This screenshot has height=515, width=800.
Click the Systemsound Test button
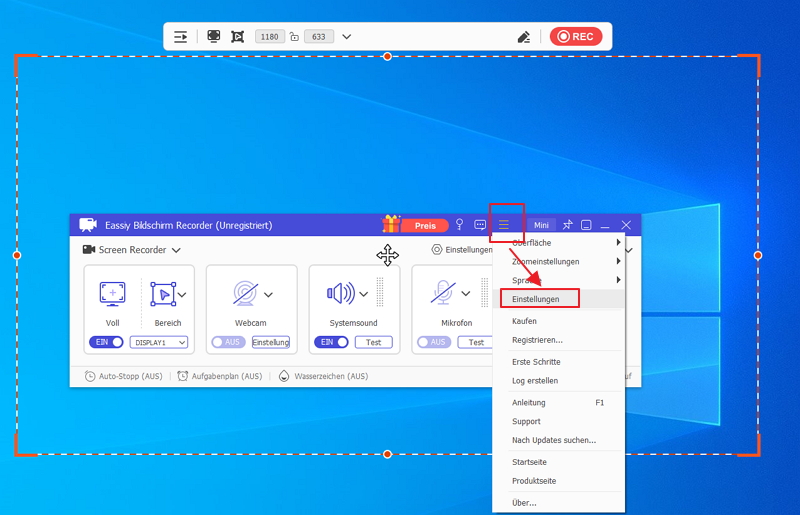373,342
